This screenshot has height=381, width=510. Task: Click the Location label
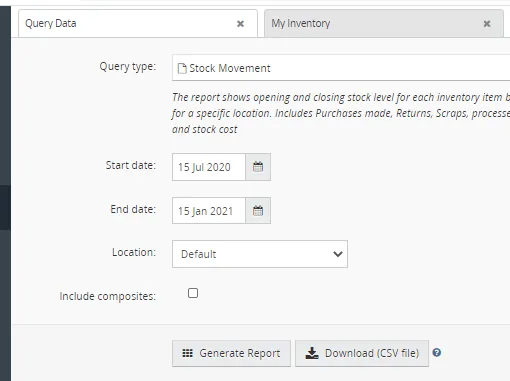134,252
